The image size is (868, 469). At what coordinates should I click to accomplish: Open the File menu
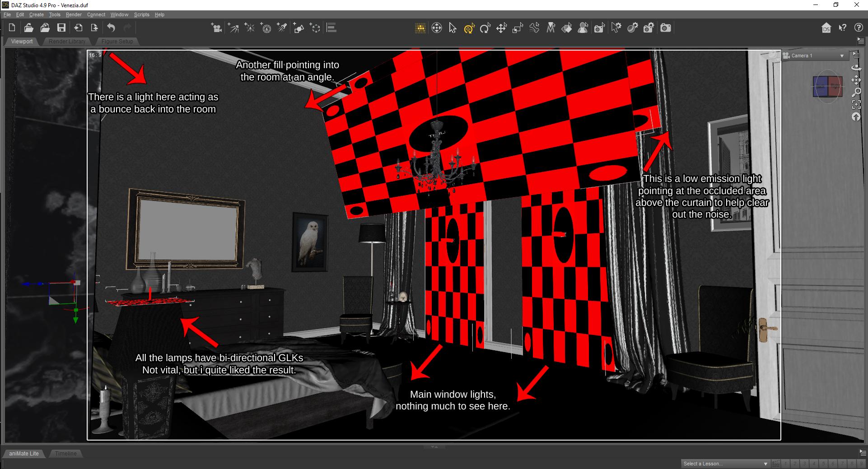[x=7, y=14]
